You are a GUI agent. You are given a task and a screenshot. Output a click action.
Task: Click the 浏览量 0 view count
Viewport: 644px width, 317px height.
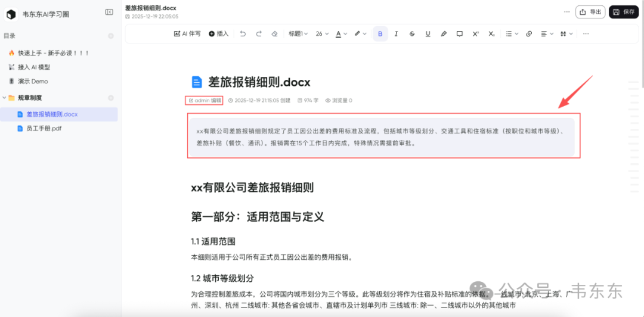339,100
